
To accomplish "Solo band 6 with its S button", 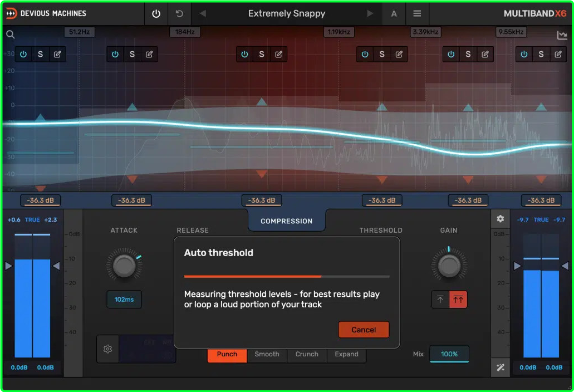I will point(541,54).
